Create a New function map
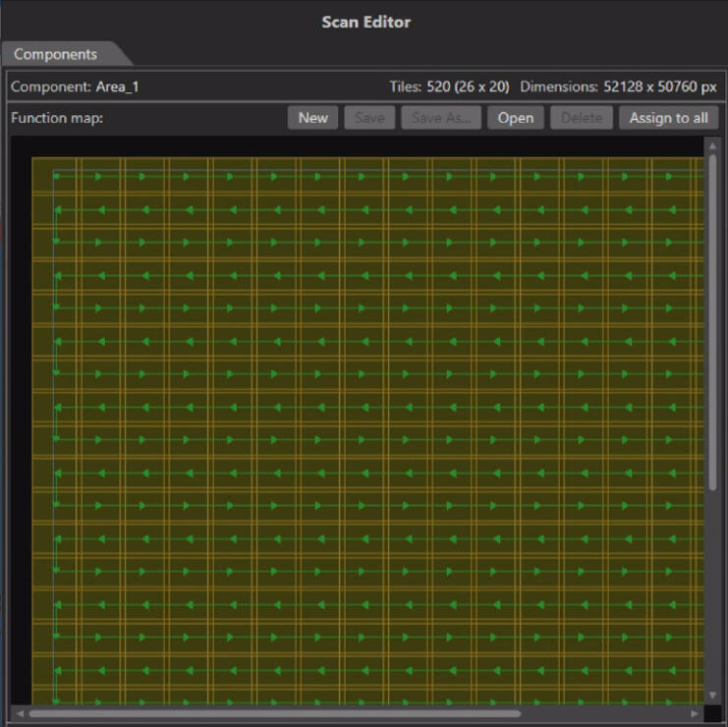The width and height of the screenshot is (728, 727). tap(312, 118)
